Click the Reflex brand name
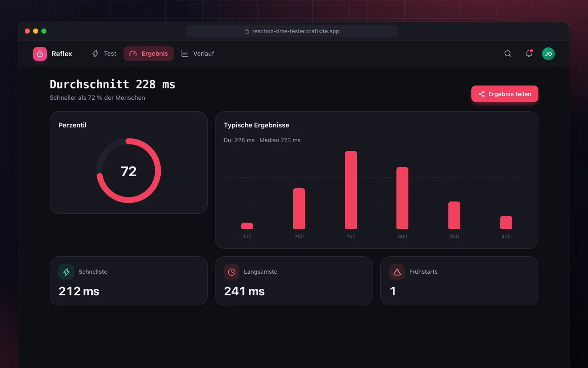Screen dimensions: 588x368 (x=62, y=54)
